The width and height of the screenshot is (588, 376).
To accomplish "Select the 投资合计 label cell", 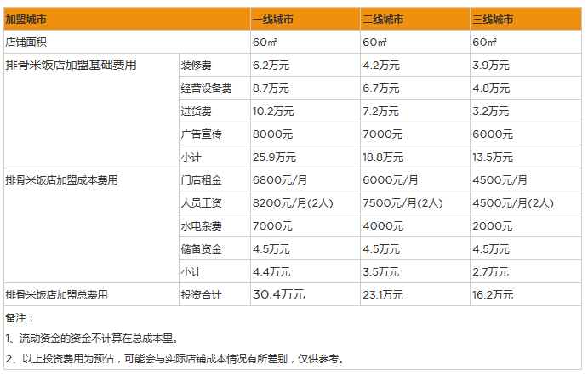I will point(202,295).
